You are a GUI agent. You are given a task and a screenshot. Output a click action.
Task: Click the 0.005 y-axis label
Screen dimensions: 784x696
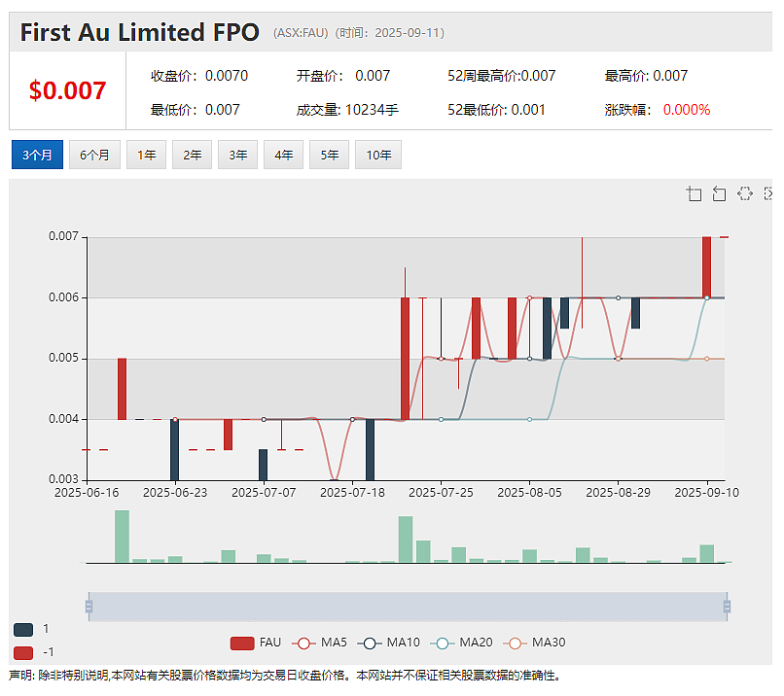tap(63, 359)
